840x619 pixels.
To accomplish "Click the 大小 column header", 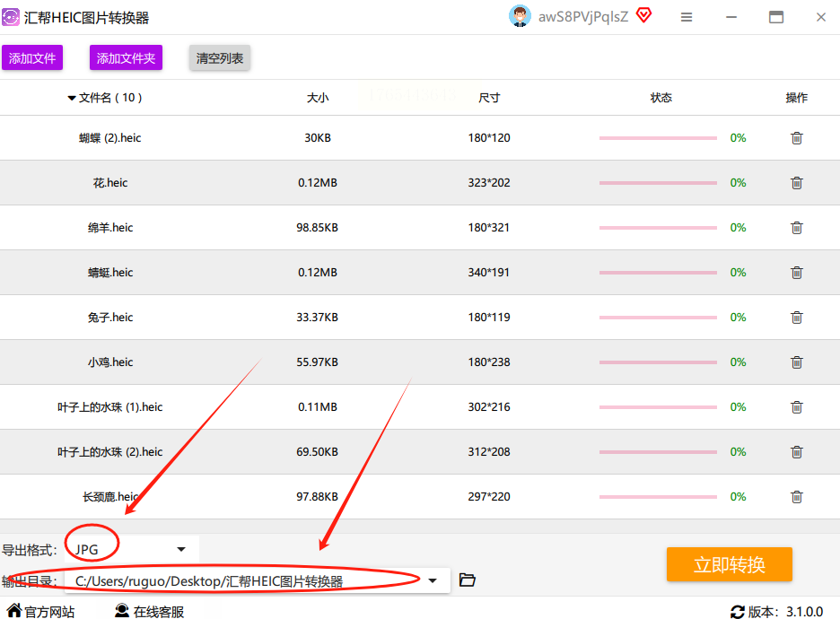I will pos(317,98).
